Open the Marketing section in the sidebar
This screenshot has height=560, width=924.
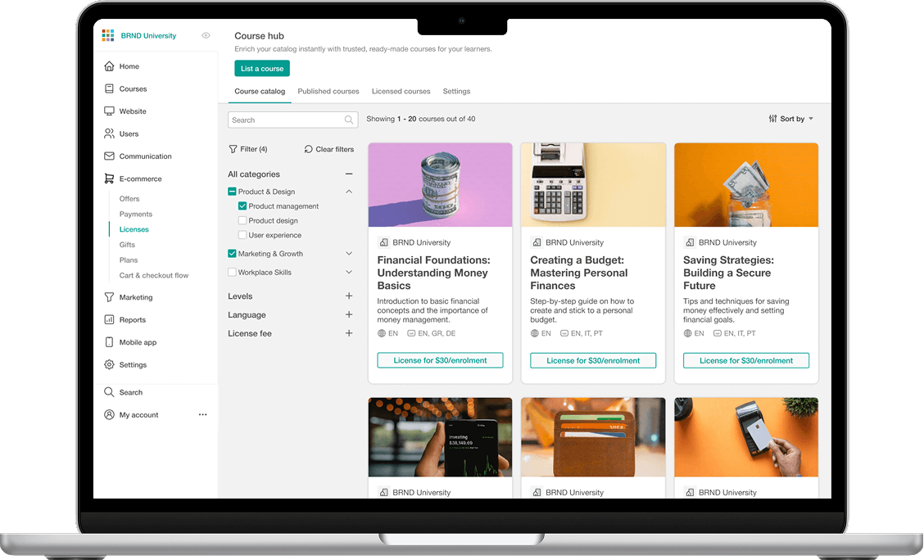(x=109, y=297)
